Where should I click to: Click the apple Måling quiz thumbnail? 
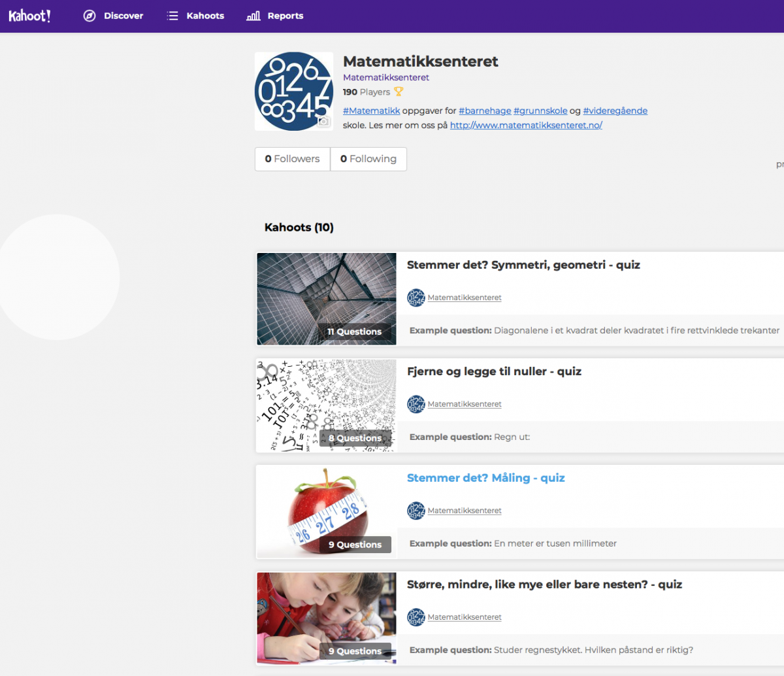coord(327,512)
